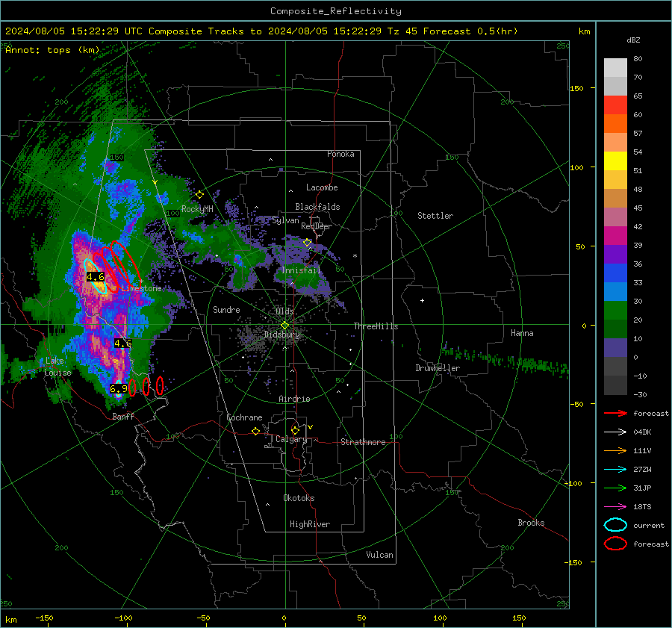Click the Cochrane city label
Viewport: 672px width, 628px height.
(x=244, y=417)
